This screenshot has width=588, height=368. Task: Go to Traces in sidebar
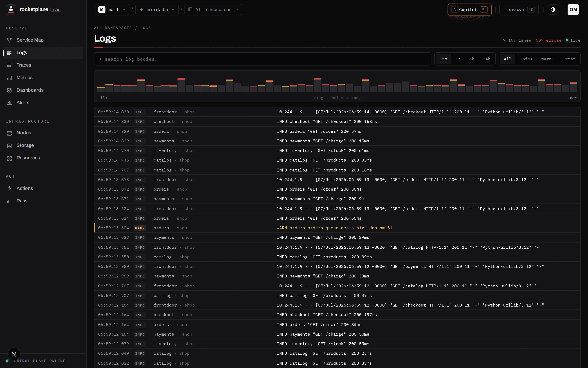pos(43,65)
